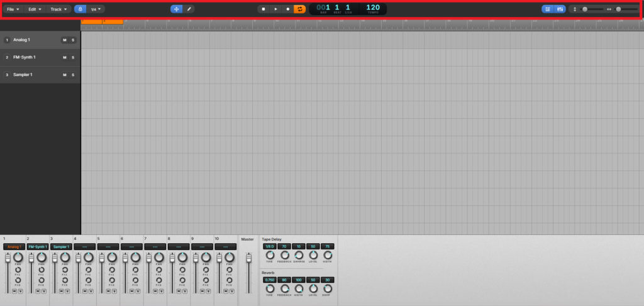This screenshot has height=306, width=644.
Task: Click the Stop button in transport
Action: pos(264,9)
